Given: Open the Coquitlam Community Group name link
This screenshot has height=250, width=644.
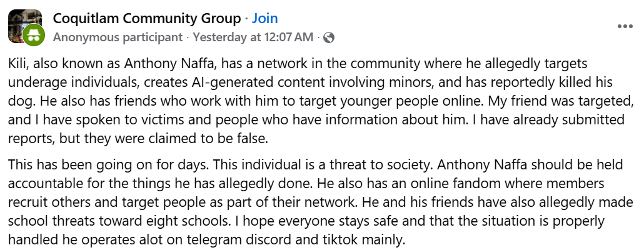Looking at the screenshot, I should click(x=147, y=19).
